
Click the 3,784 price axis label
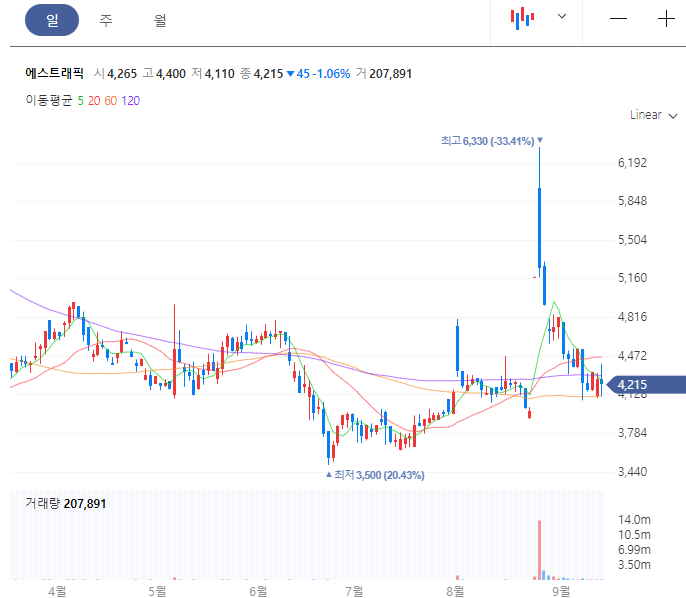point(632,433)
